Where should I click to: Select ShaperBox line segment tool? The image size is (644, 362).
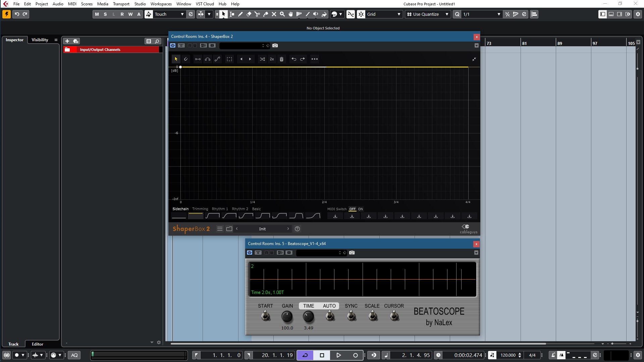(198, 59)
